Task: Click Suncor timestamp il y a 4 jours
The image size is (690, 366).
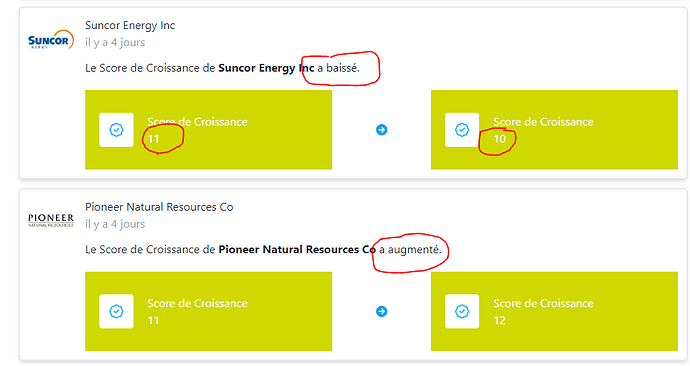Action: pyautogui.click(x=115, y=42)
